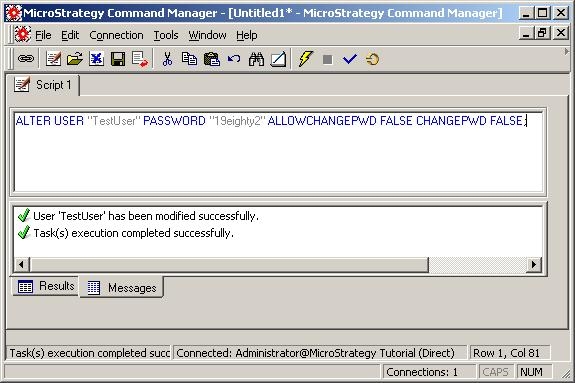Undo last edit with the undo arrow
The height and width of the screenshot is (383, 575).
click(x=234, y=59)
